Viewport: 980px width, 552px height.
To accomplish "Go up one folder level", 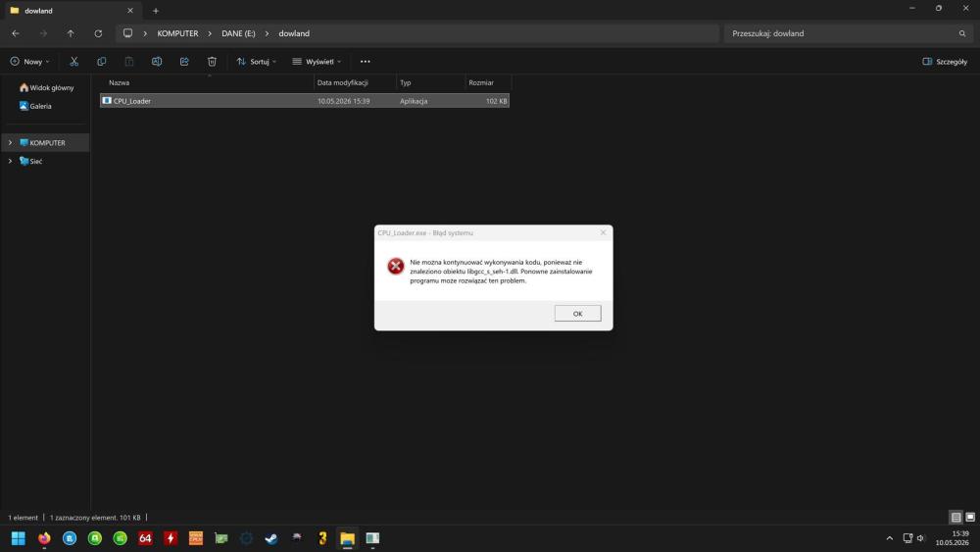I will click(x=71, y=33).
